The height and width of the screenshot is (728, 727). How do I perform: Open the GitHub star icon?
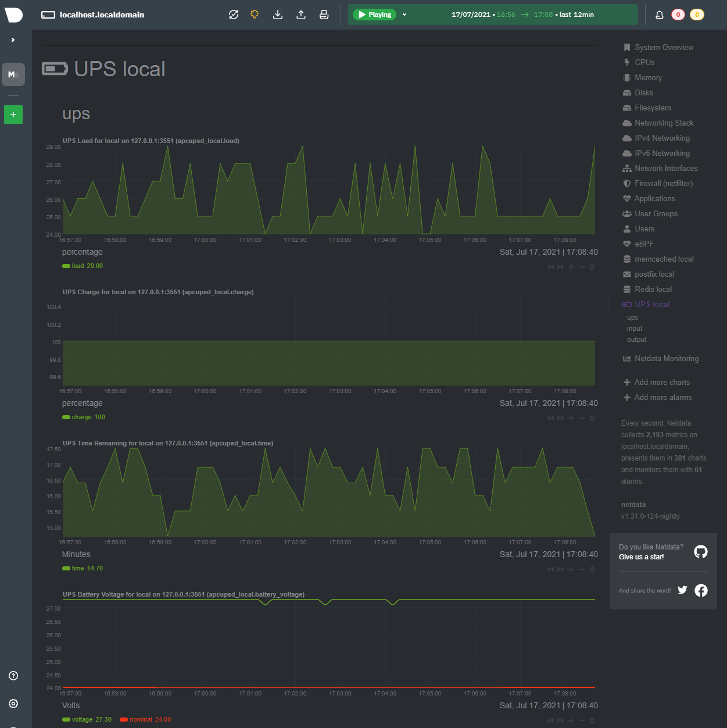[x=701, y=552]
